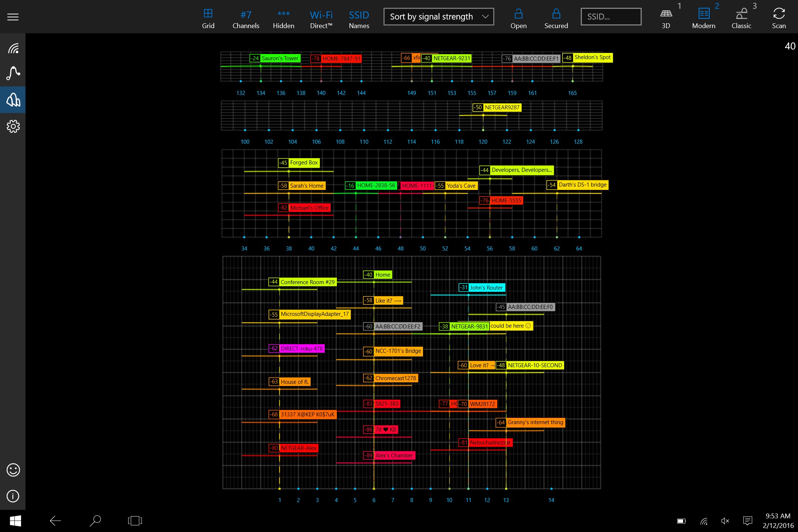Toggle Hidden networks visibility

coord(283,18)
